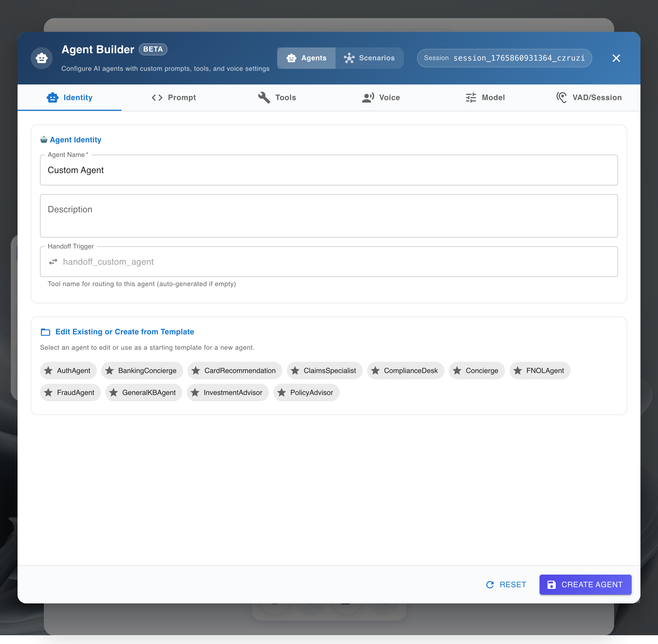Viewport: 658px width, 644px height.
Task: Open the Tools tab wrench icon
Action: [x=263, y=97]
